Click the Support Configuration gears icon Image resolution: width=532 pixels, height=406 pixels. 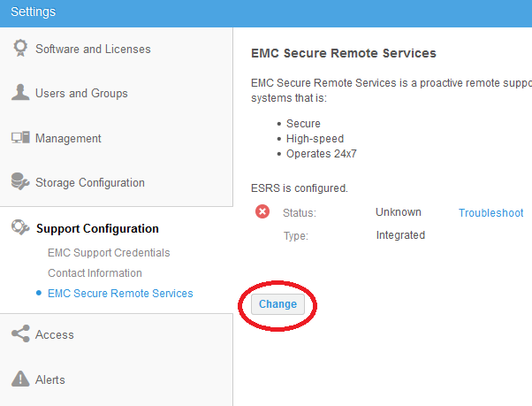click(20, 228)
